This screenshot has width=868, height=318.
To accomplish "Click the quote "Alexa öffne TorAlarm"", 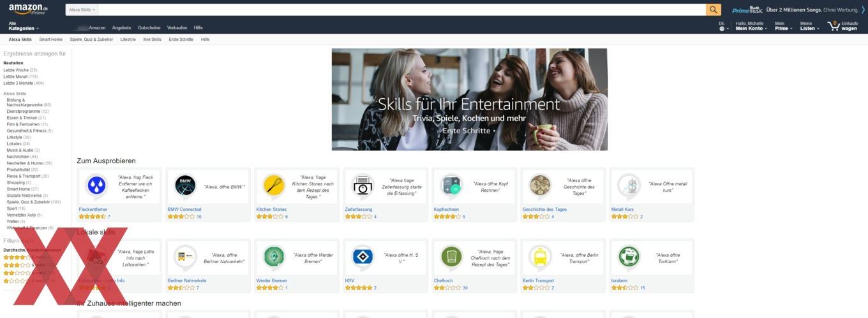I will [668, 258].
